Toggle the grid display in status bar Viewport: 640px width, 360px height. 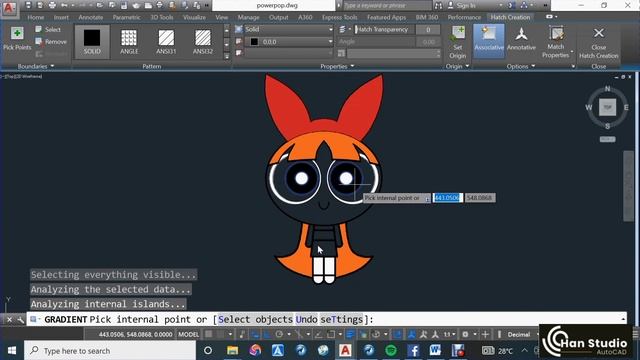[x=209, y=334]
